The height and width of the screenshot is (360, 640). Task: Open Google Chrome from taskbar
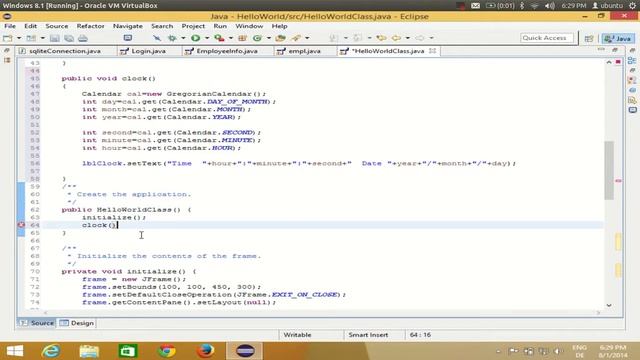pos(167,351)
